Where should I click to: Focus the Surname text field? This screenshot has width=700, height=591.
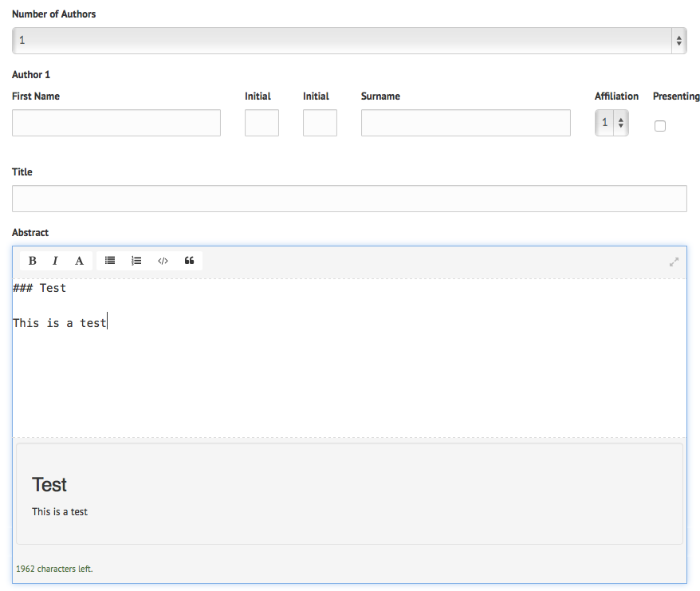pyautogui.click(x=466, y=123)
